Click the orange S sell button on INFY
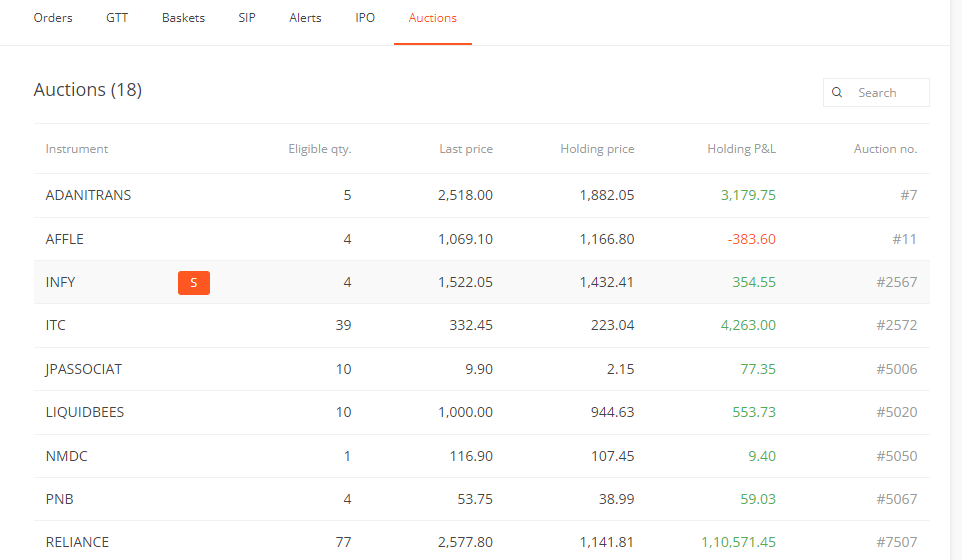This screenshot has height=560, width=962. click(194, 283)
